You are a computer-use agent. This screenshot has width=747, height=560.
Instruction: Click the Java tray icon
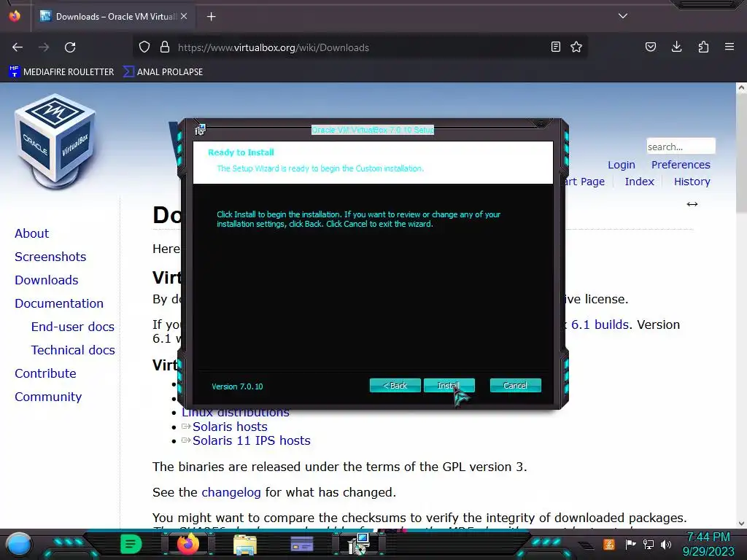click(x=609, y=544)
